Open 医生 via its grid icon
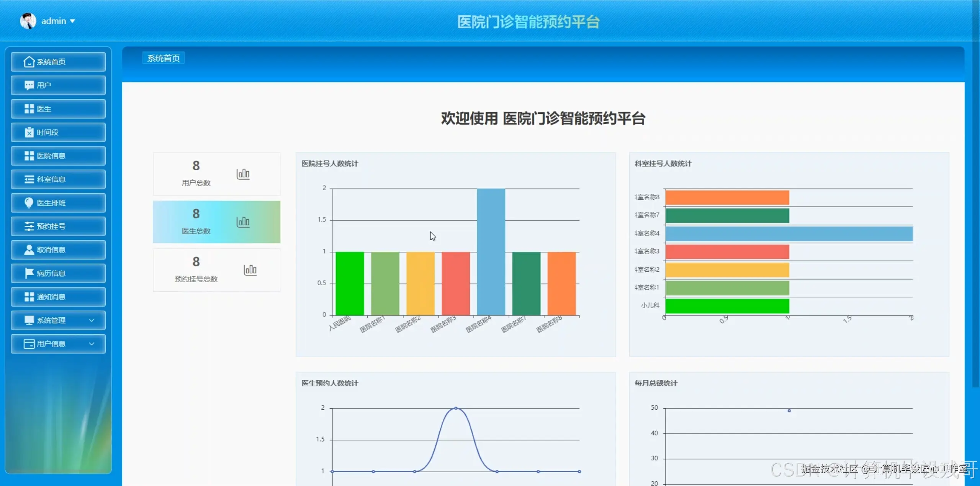This screenshot has height=486, width=980. coord(29,108)
